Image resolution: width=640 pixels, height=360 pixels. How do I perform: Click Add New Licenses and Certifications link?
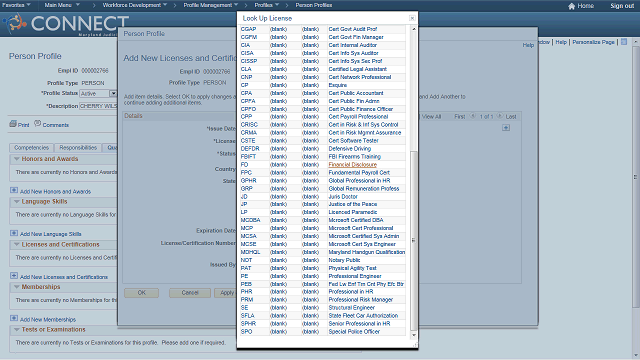pyautogui.click(x=64, y=277)
